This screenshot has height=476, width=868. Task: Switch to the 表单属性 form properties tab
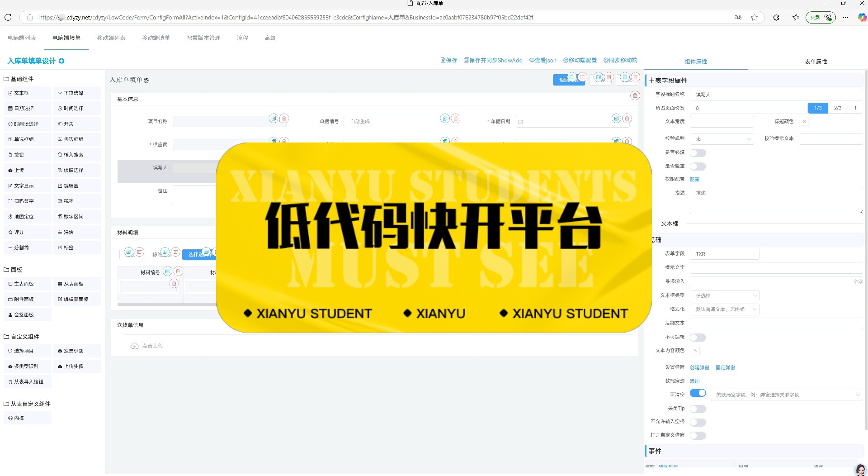(816, 62)
